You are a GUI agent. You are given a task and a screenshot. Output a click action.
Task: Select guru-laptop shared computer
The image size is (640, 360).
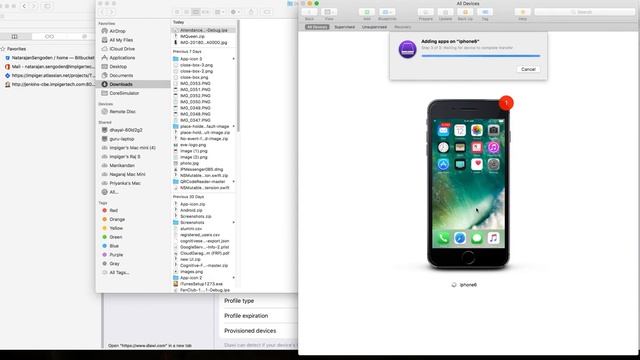pos(122,139)
